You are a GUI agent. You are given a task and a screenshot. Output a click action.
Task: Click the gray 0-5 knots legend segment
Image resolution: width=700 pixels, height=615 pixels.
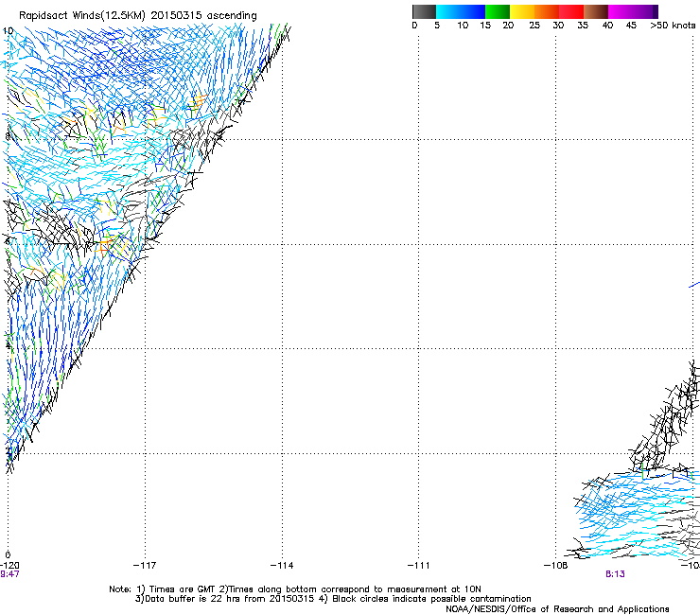click(424, 11)
